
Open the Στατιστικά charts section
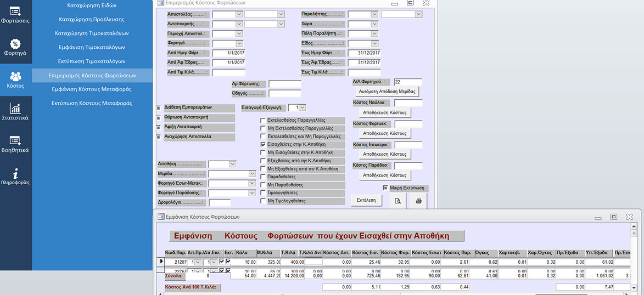(x=15, y=111)
